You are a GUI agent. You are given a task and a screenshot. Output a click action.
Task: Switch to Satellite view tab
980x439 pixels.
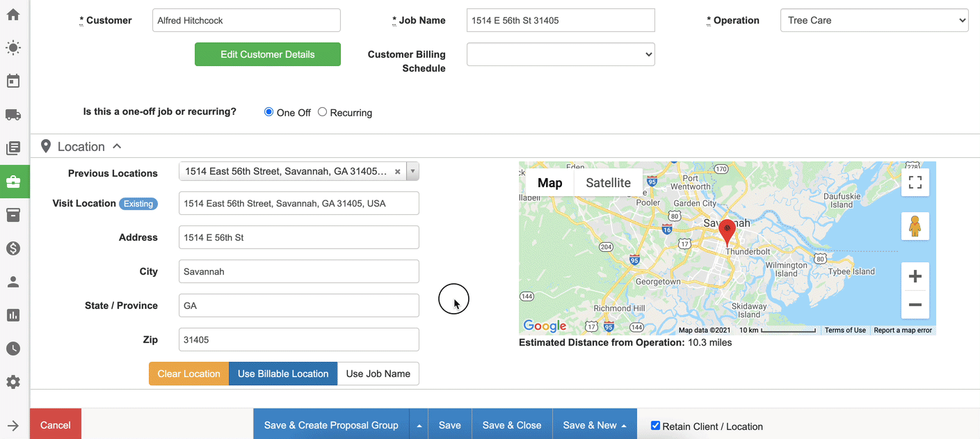tap(608, 183)
